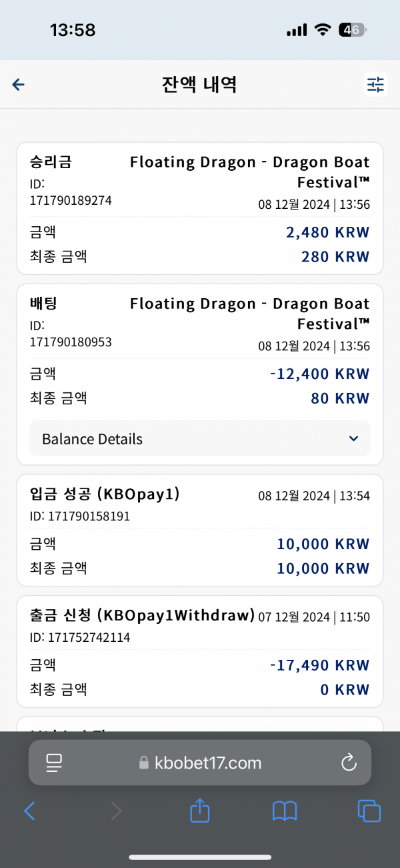This screenshot has width=400, height=868.
Task: Tap the Safari share icon
Action: click(x=200, y=811)
